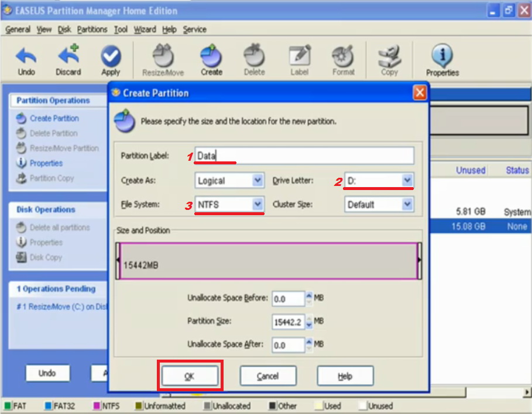
Task: Click the dialog Help button
Action: [345, 375]
